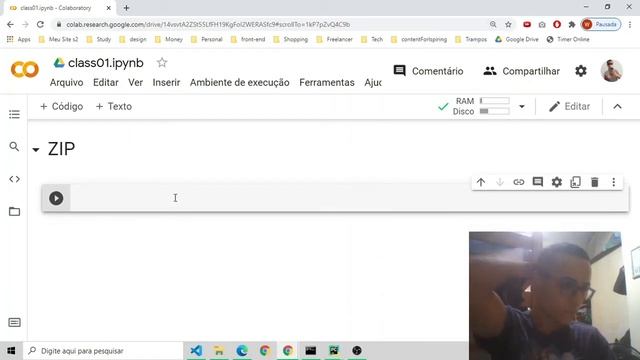This screenshot has height=360, width=640.
Task: Open the Ferramentas menu
Action: [327, 82]
